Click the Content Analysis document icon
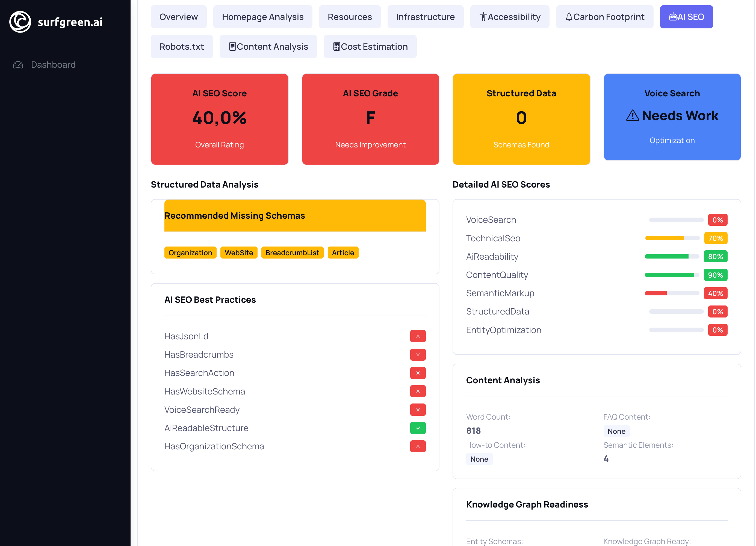Screen dimensions: 756x546 232,47
